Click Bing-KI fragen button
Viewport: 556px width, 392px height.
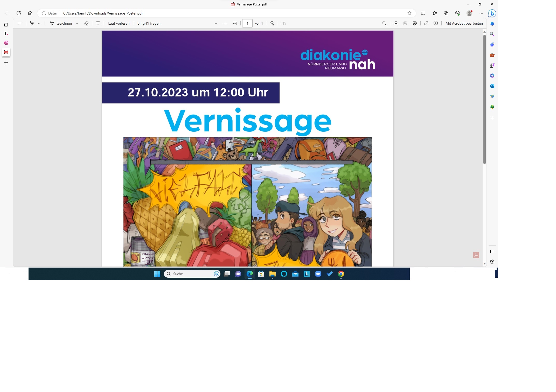[149, 23]
